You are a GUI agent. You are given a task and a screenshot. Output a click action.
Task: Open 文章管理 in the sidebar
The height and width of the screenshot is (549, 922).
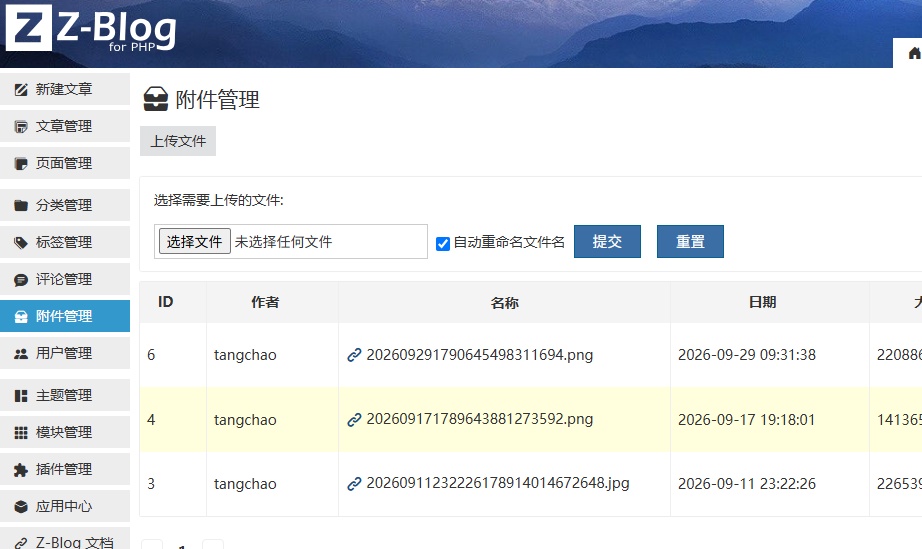(x=65, y=126)
